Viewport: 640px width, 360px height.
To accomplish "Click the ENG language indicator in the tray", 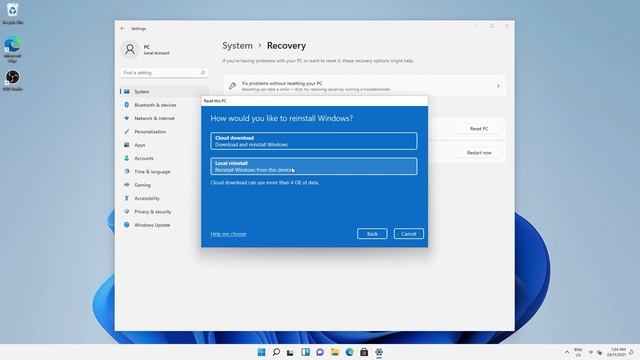I will tap(578, 352).
